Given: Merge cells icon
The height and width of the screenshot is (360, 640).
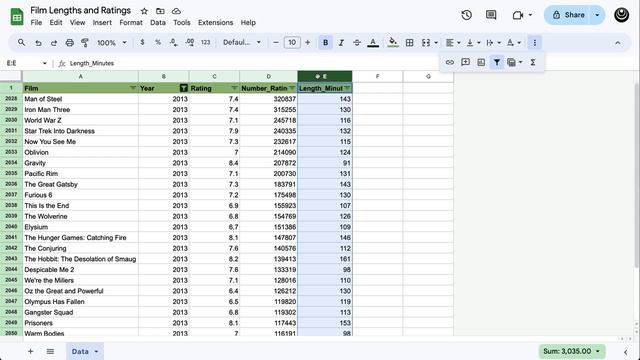Looking at the screenshot, I should [x=426, y=42].
